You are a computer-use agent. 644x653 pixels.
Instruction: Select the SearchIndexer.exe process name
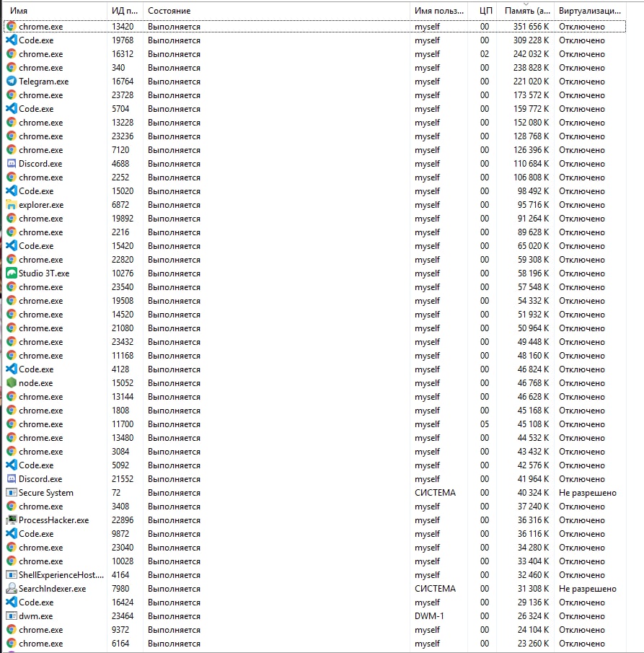click(53, 589)
